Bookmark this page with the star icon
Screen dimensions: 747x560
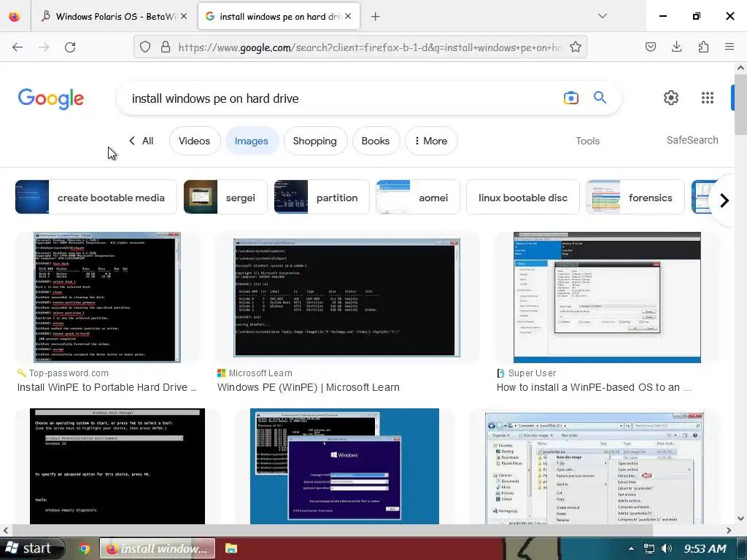coord(576,47)
